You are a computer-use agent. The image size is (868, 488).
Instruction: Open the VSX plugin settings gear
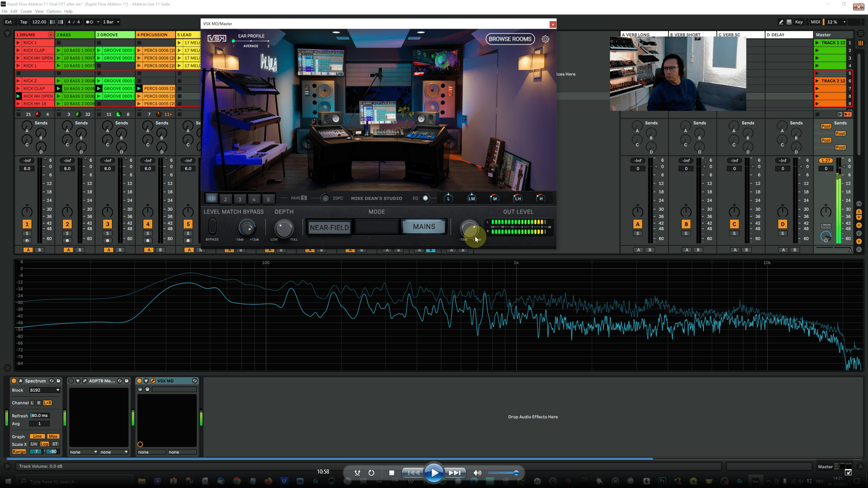click(x=545, y=39)
